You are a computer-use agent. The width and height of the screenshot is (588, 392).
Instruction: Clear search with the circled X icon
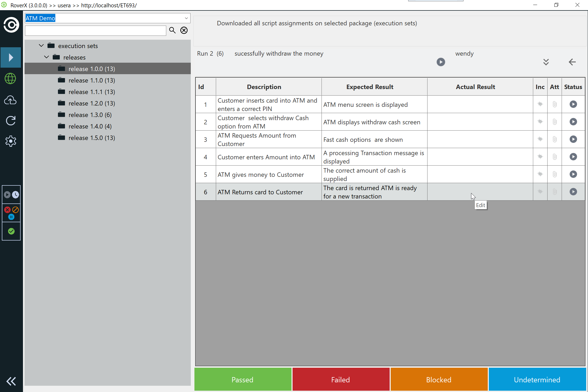pyautogui.click(x=184, y=30)
